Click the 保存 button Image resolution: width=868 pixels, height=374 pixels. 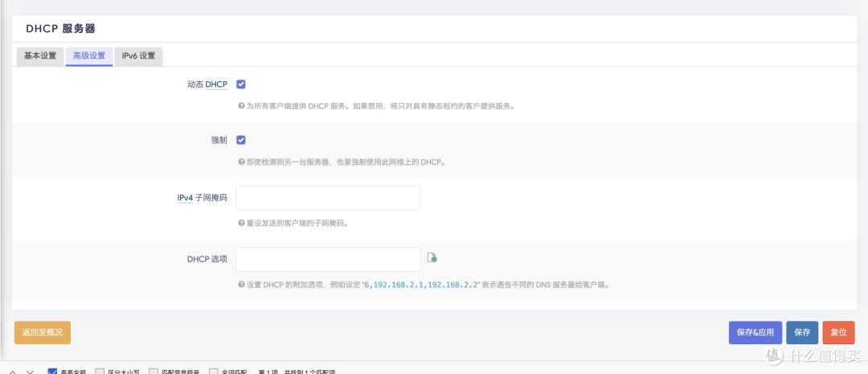pos(802,332)
